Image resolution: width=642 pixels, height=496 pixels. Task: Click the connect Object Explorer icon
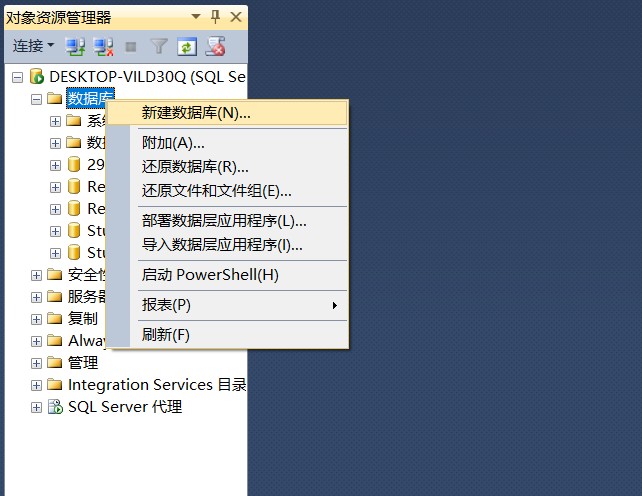point(75,46)
